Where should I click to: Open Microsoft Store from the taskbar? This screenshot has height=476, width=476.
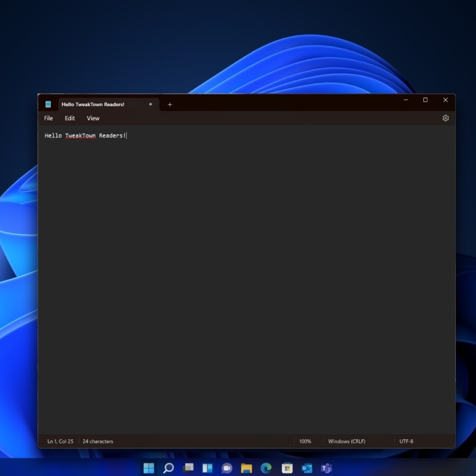pos(287,468)
